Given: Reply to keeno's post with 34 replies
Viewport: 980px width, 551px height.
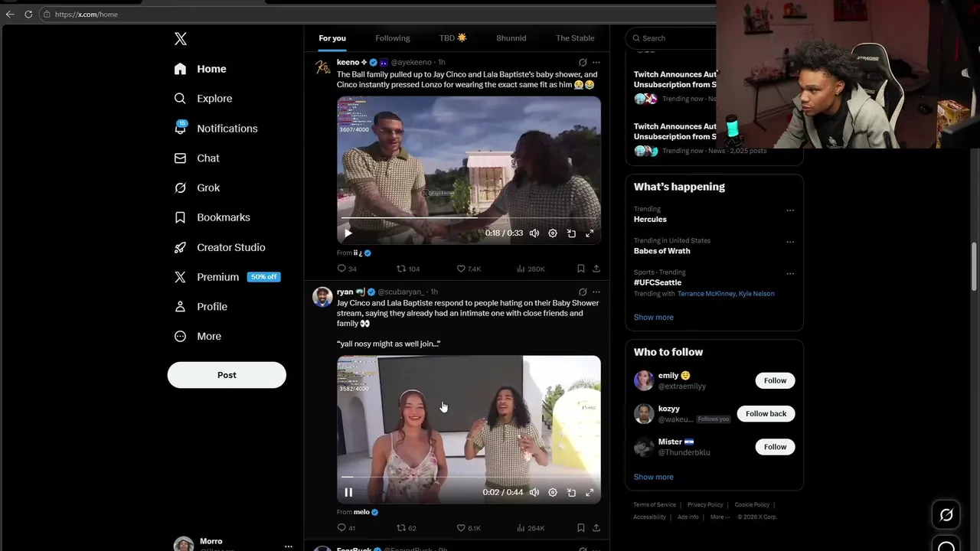Looking at the screenshot, I should pos(347,269).
